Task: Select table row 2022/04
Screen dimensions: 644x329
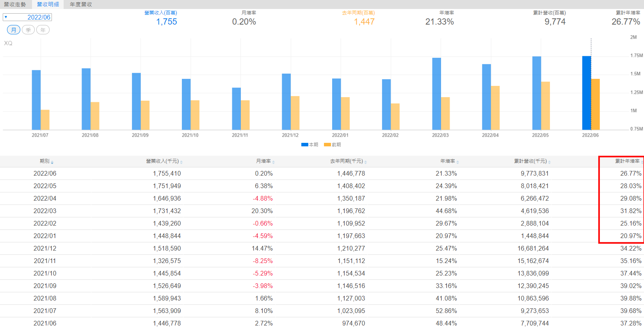Action: coord(322,198)
